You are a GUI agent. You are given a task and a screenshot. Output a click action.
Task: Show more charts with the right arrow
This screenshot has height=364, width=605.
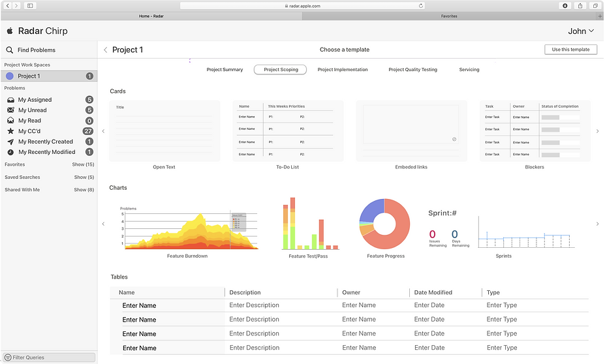[597, 224]
